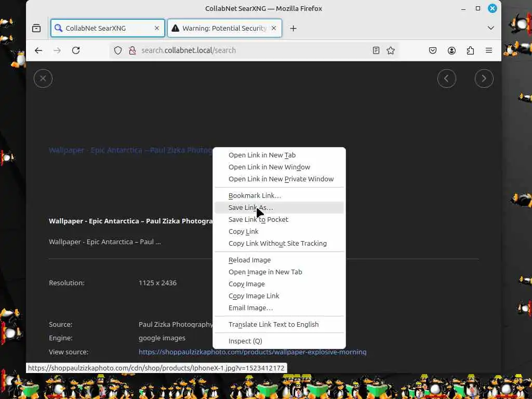Click the Resolution: label
The height and width of the screenshot is (399, 532).
[66, 283]
